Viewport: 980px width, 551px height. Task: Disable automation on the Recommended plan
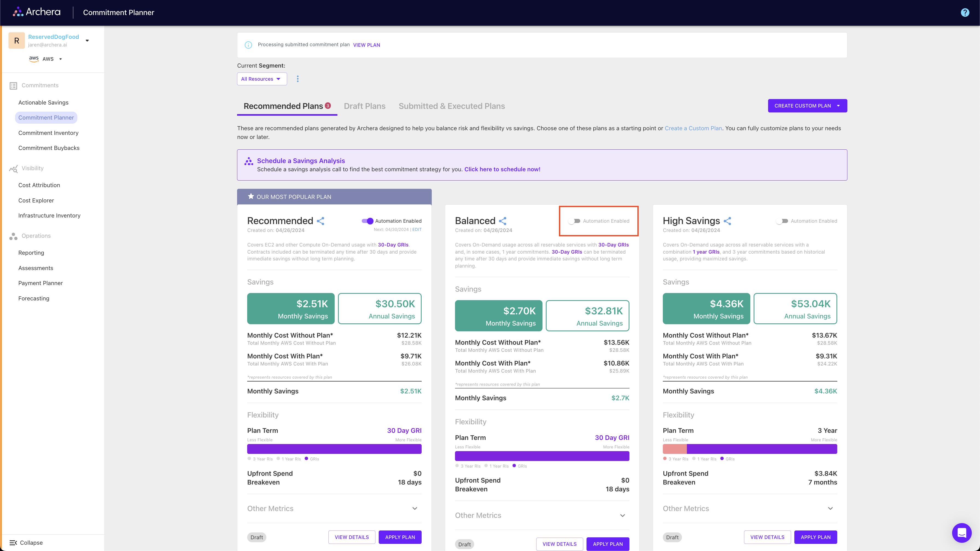(x=367, y=221)
